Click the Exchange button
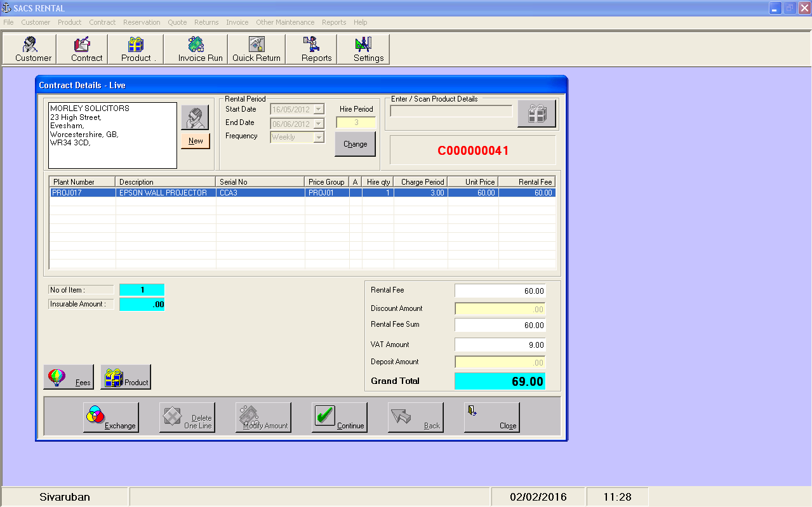 (x=111, y=418)
